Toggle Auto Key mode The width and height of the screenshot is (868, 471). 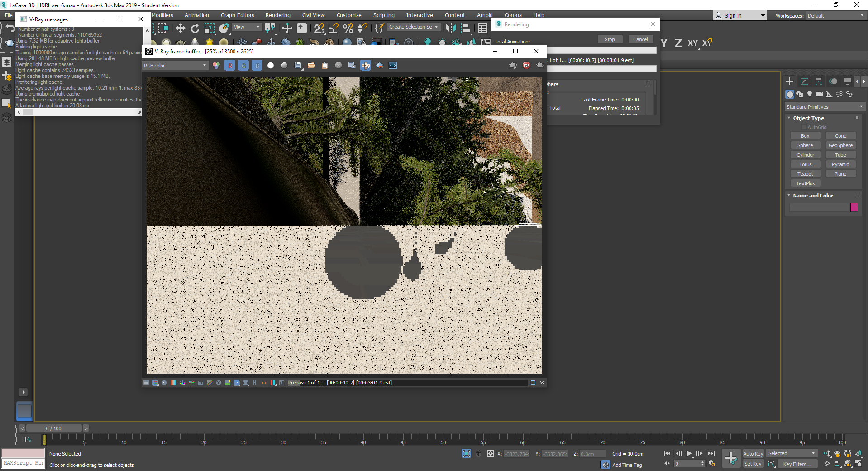[753, 454]
